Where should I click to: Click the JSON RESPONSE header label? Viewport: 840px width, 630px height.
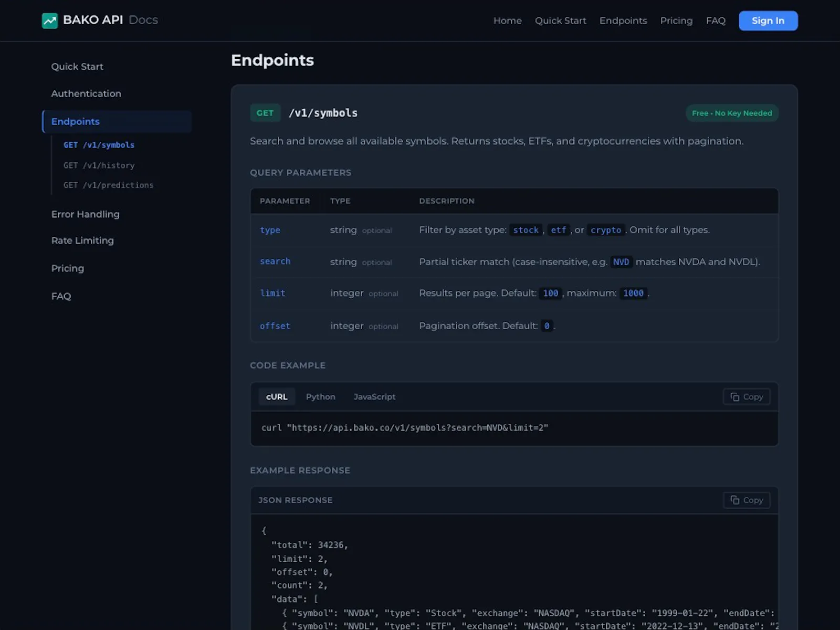point(295,500)
